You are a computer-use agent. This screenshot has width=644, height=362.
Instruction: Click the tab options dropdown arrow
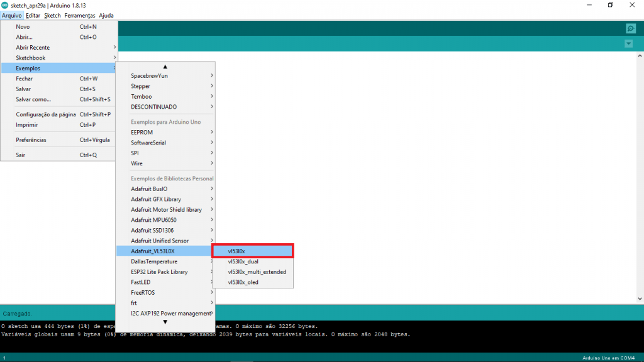628,43
